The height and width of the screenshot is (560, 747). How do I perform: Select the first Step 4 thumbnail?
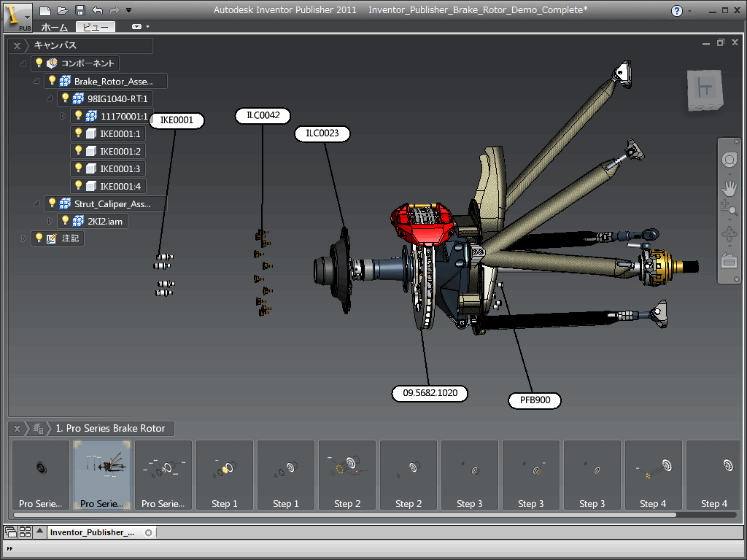pyautogui.click(x=653, y=475)
